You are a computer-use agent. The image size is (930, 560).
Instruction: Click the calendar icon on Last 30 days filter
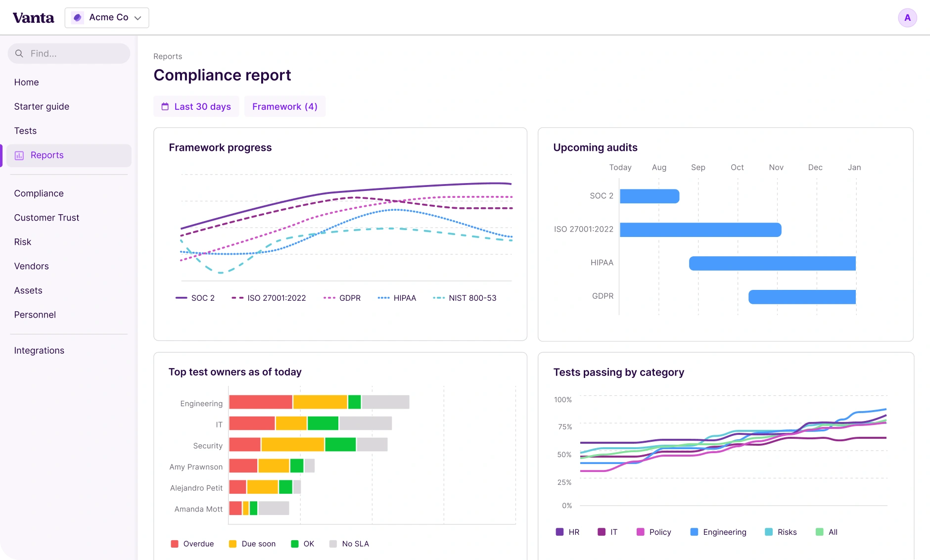point(166,106)
